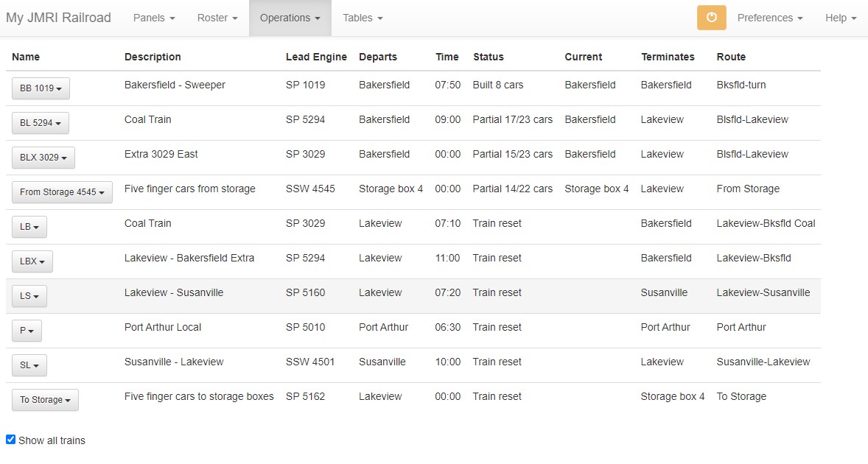The height and width of the screenshot is (464, 868).
Task: Expand the BL 5294 train dropdown
Action: (x=41, y=123)
